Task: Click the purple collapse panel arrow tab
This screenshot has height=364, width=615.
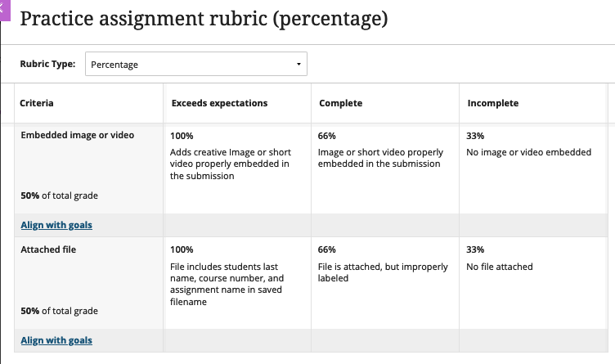Action: 3,7
